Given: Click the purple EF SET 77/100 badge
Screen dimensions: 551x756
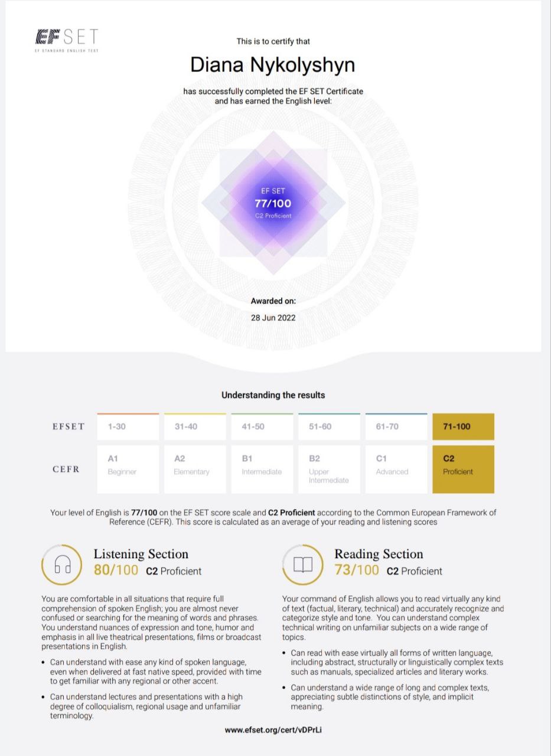Looking at the screenshot, I should (x=273, y=204).
